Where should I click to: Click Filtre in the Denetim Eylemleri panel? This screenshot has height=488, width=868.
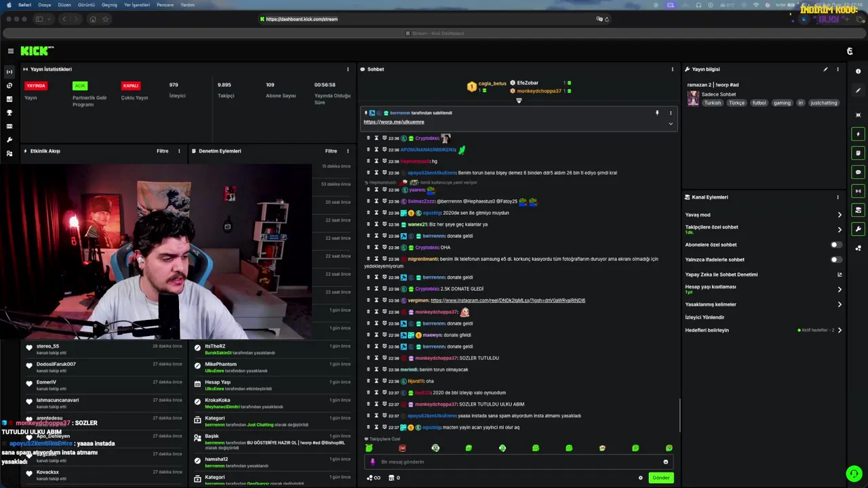click(331, 151)
